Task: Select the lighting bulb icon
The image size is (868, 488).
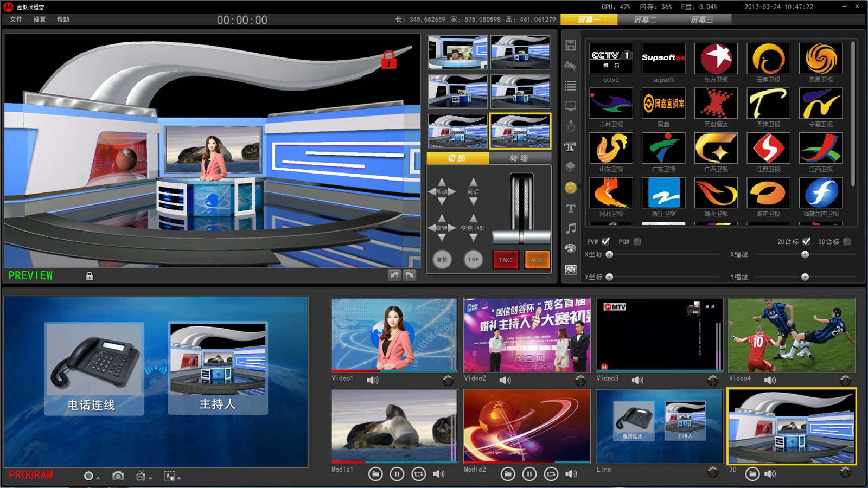Action: [x=571, y=127]
